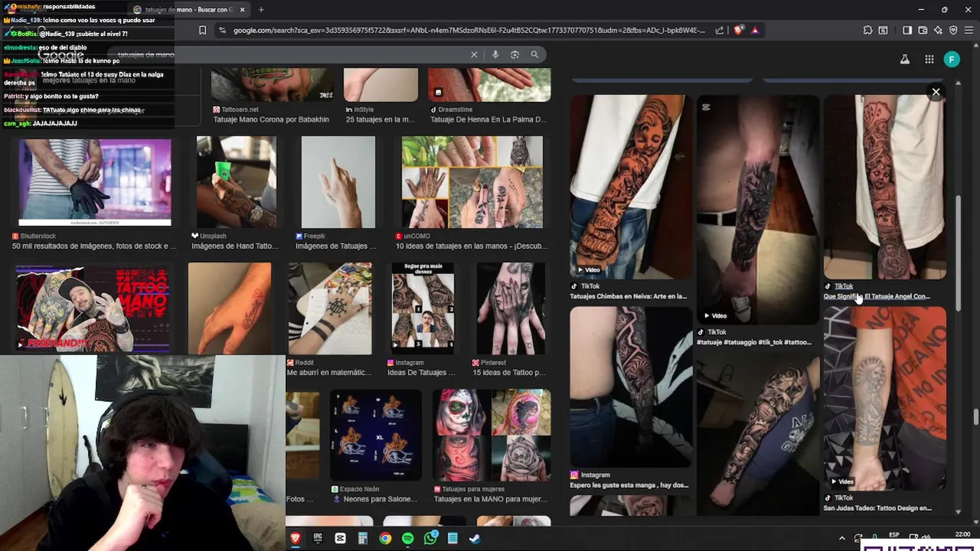Open Brave Shields lion icon
This screenshot has height=551, width=980.
coord(738,31)
